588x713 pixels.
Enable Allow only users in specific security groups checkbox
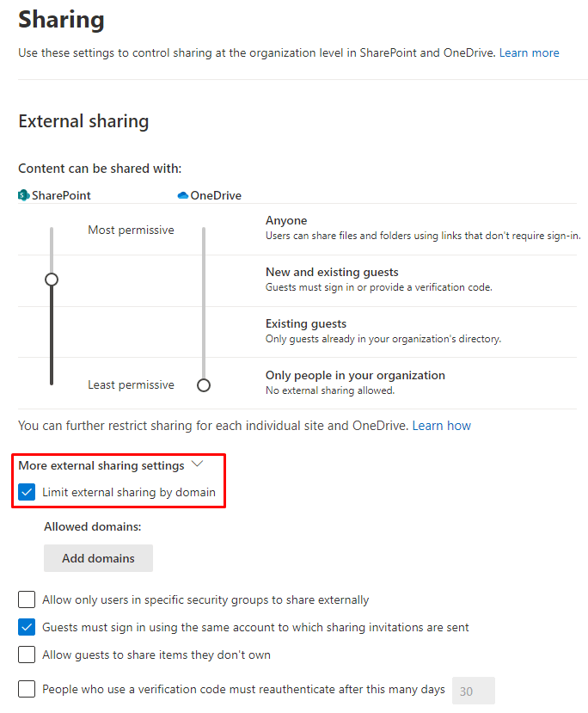[x=26, y=599]
